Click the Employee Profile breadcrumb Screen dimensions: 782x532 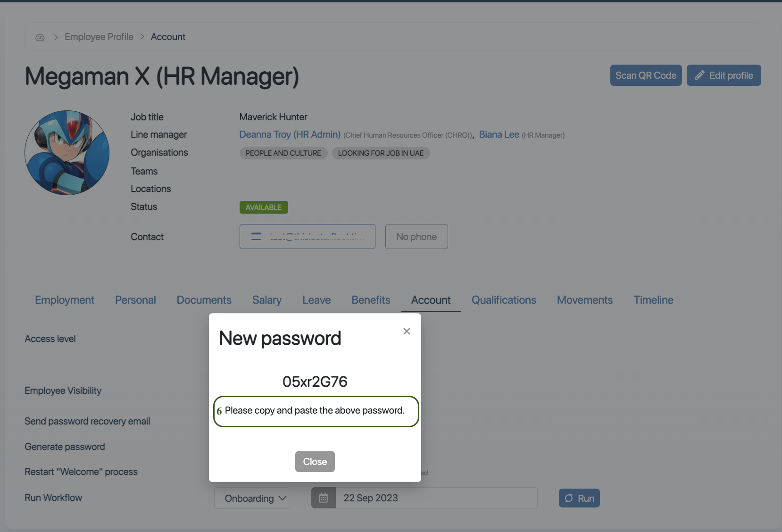click(x=99, y=37)
